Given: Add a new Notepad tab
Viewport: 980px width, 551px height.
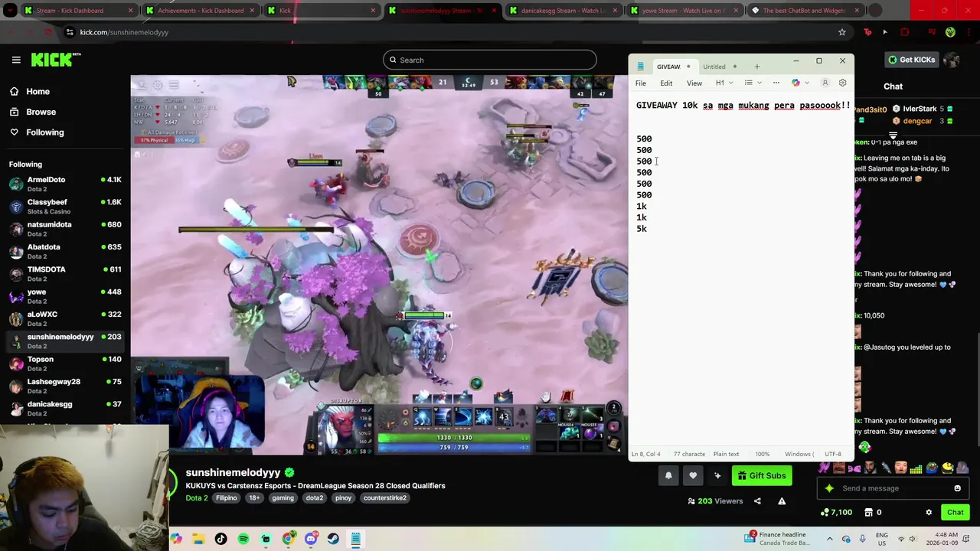Looking at the screenshot, I should (756, 67).
